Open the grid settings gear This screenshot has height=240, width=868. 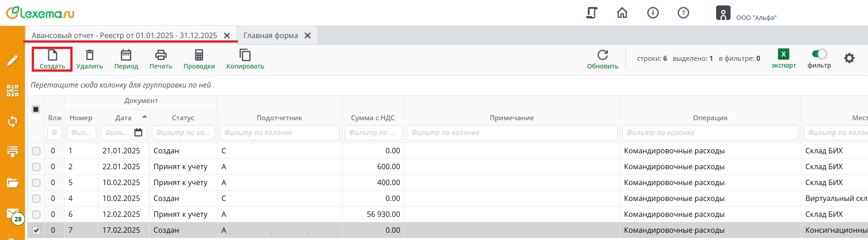tap(849, 58)
